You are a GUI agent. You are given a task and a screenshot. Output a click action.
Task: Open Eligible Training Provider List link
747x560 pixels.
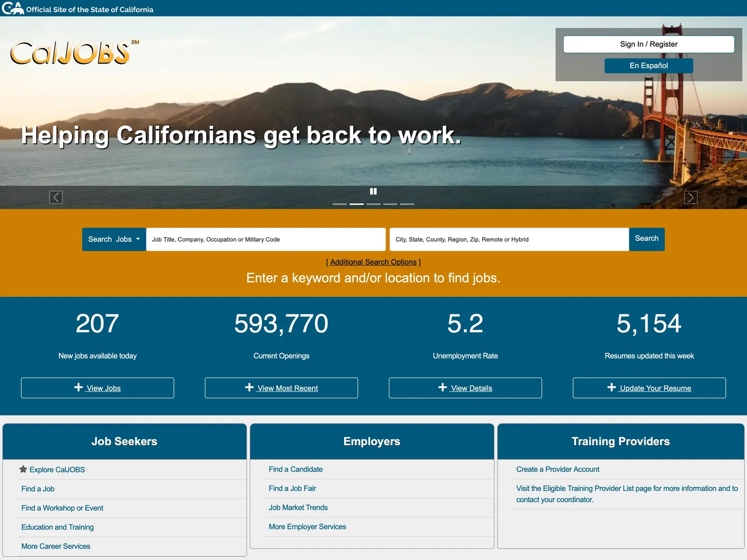(x=627, y=494)
